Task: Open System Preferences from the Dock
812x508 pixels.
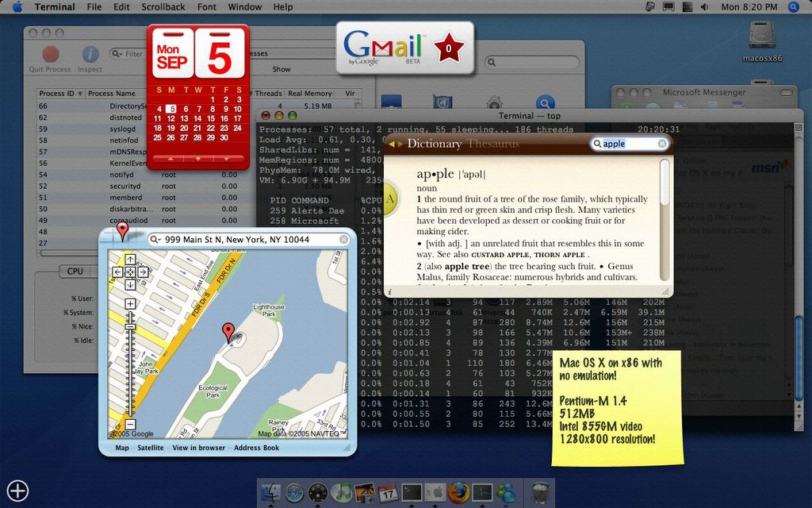Action: [x=435, y=492]
